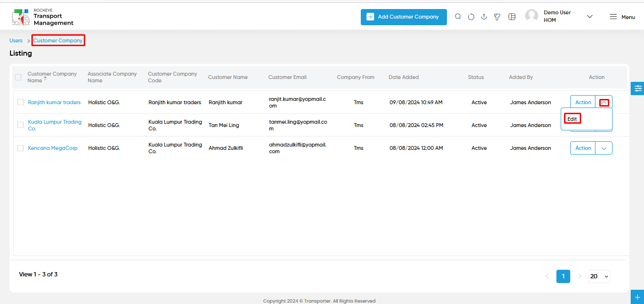644x304 pixels.
Task: Open the hamburger Menu
Action: (622, 17)
